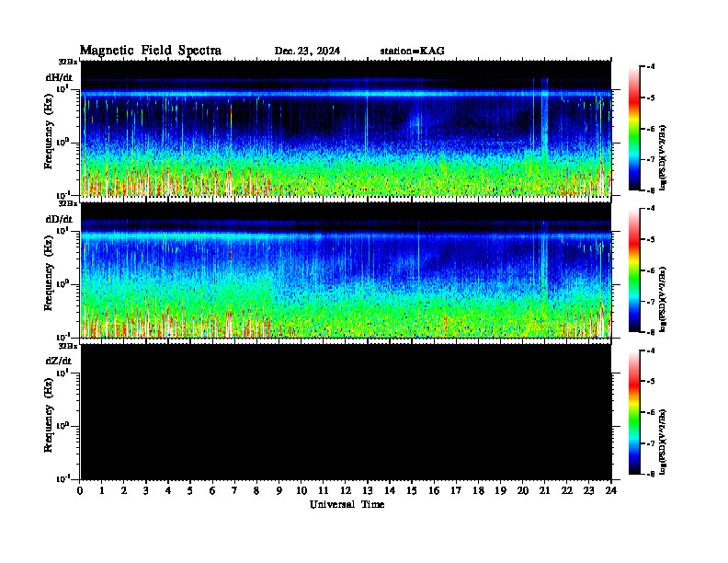Click the "dH/dt" panel label
The height and width of the screenshot is (563, 728).
(59, 78)
